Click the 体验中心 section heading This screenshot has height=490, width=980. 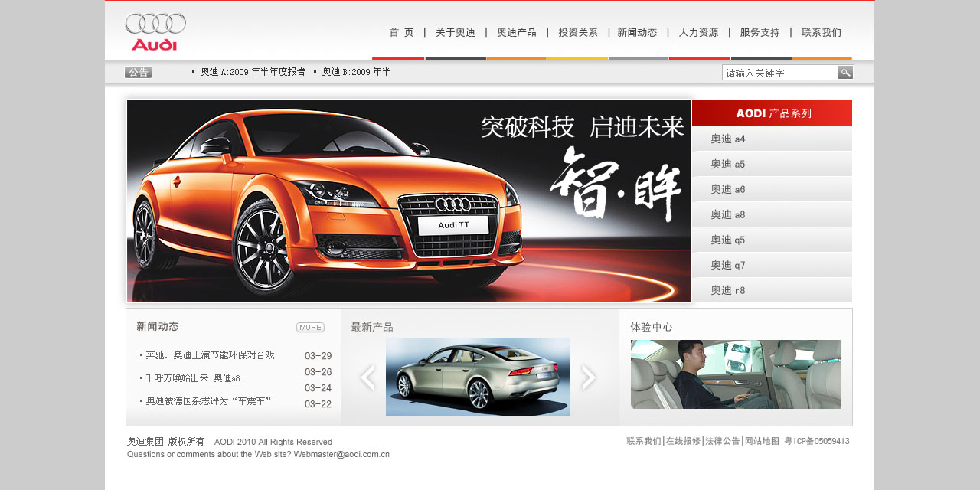click(x=652, y=327)
